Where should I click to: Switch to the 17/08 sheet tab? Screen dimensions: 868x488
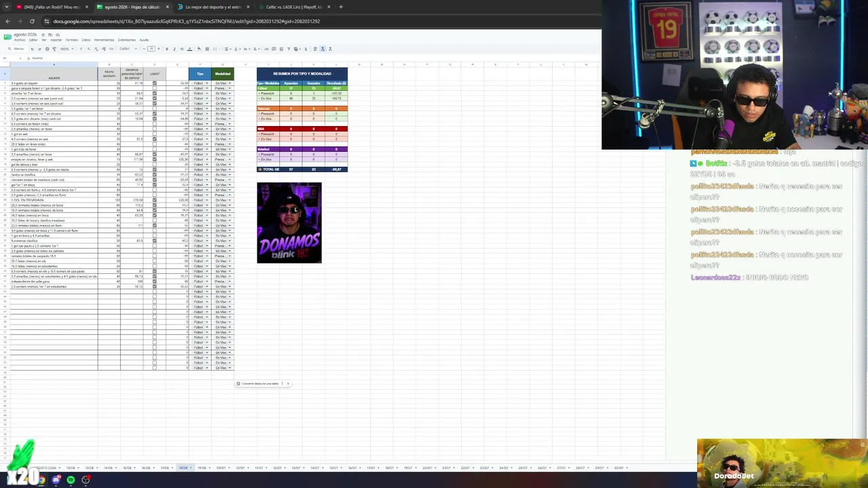coord(164,468)
